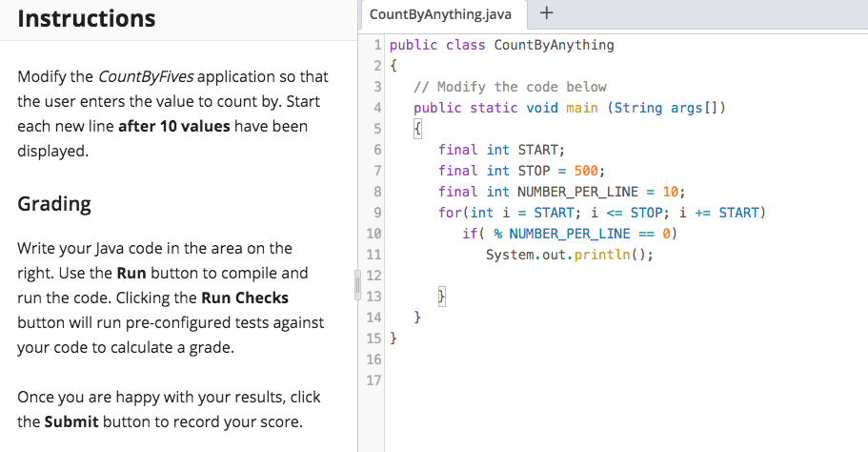868x452 pixels.
Task: Click line number 5 in the gutter
Action: 377,129
